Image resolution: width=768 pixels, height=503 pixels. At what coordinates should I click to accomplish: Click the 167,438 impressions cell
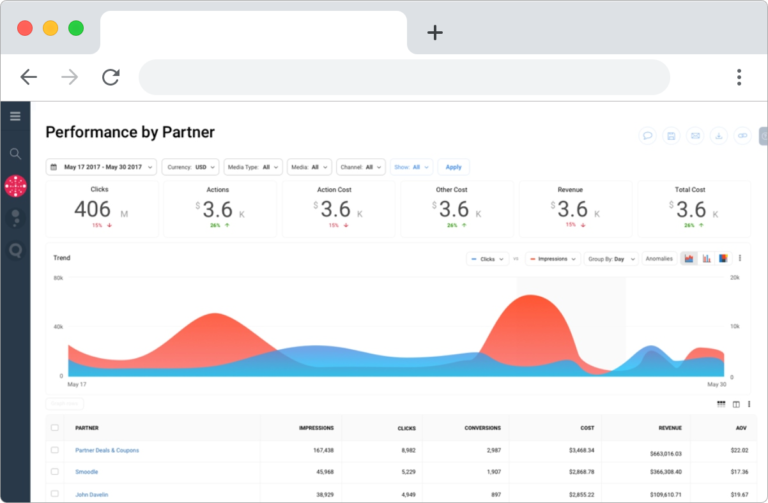point(323,450)
